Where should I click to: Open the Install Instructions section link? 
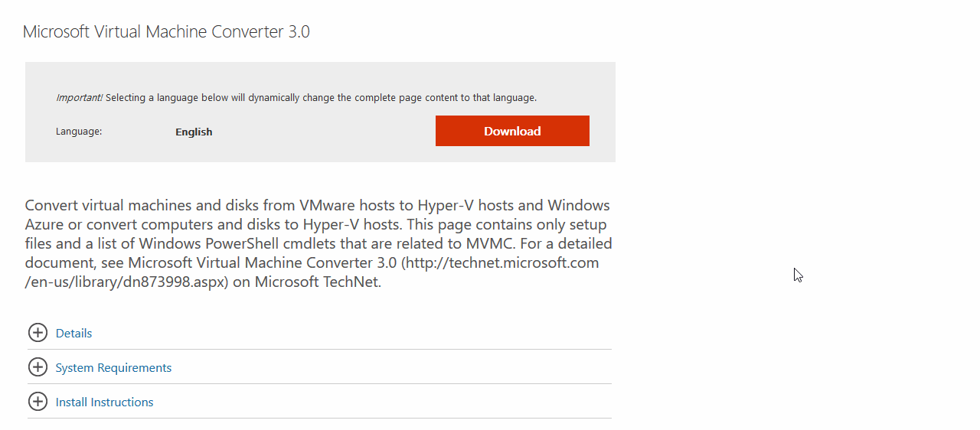(104, 402)
